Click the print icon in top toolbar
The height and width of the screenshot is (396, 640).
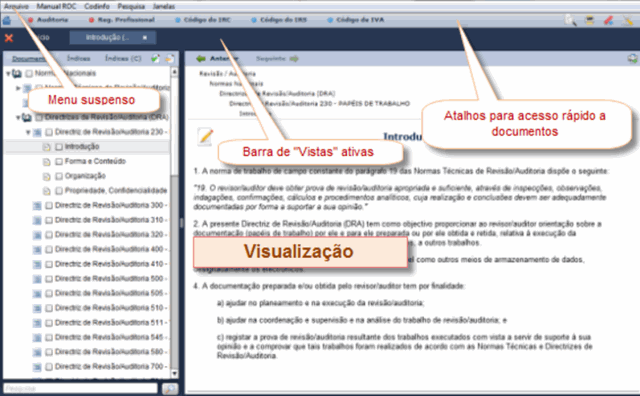(x=589, y=20)
